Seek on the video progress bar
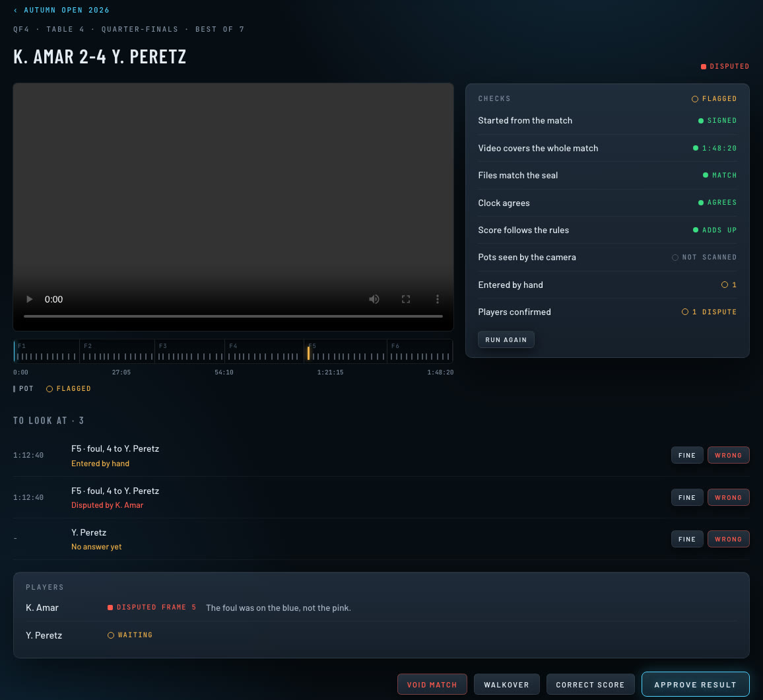763x700 pixels. (233, 316)
